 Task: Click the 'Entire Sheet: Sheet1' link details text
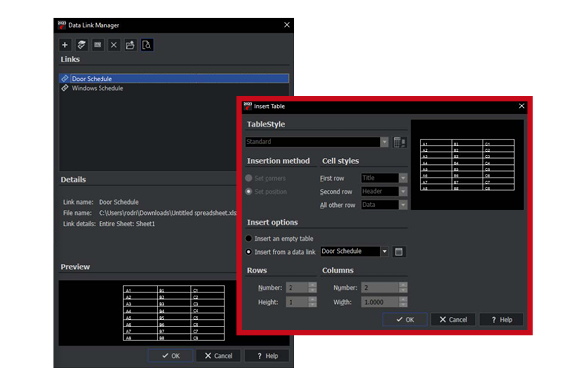(x=127, y=224)
